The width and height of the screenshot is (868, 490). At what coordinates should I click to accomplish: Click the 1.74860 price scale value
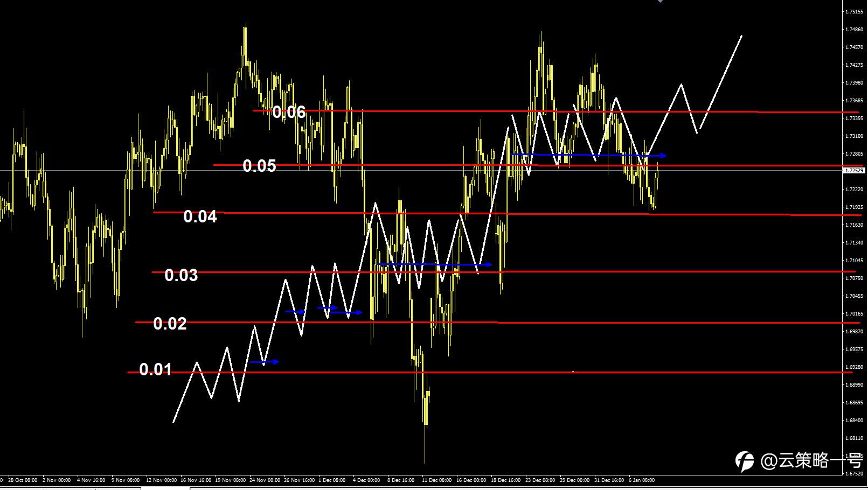tap(855, 30)
